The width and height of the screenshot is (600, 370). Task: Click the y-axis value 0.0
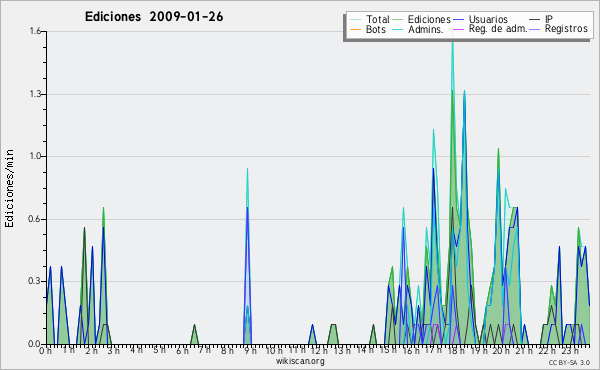[x=35, y=344]
